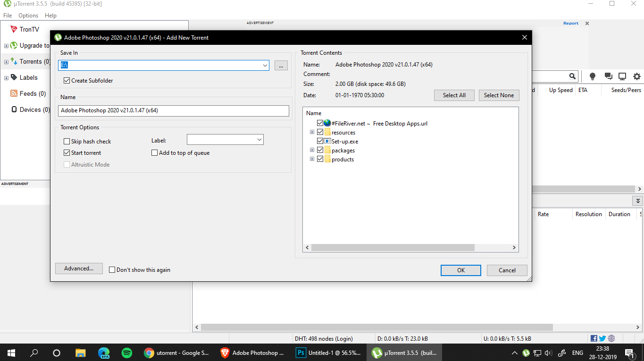Image resolution: width=644 pixels, height=361 pixels.
Task: Expand the Labels sidebar node
Action: [6, 78]
